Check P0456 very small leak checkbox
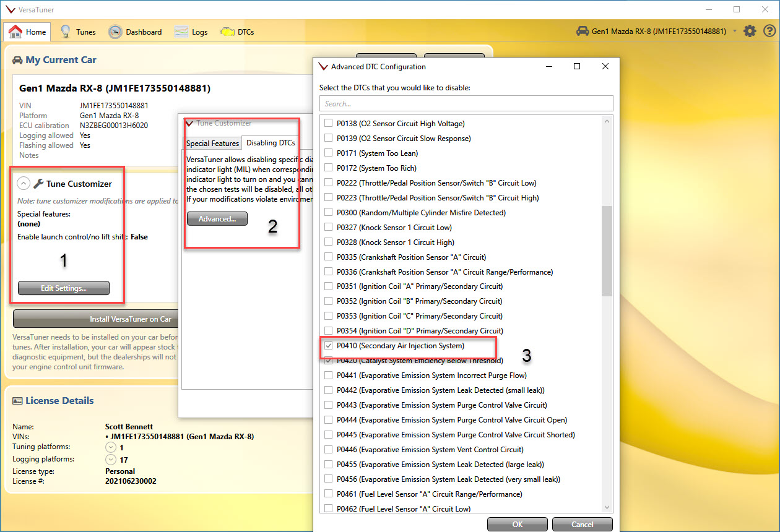 [328, 479]
